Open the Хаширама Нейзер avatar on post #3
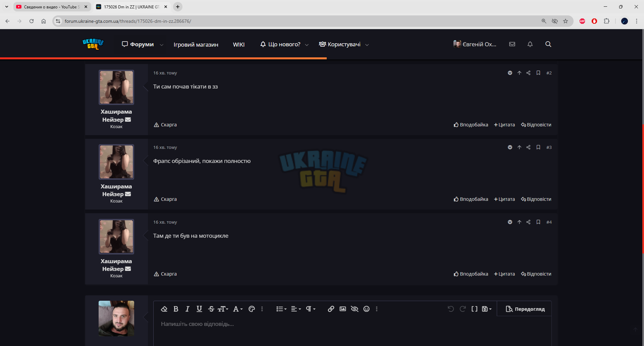644x346 pixels. [116, 162]
